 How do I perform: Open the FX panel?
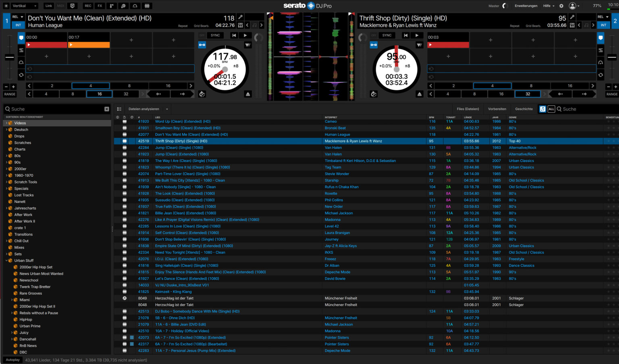pyautogui.click(x=100, y=6)
